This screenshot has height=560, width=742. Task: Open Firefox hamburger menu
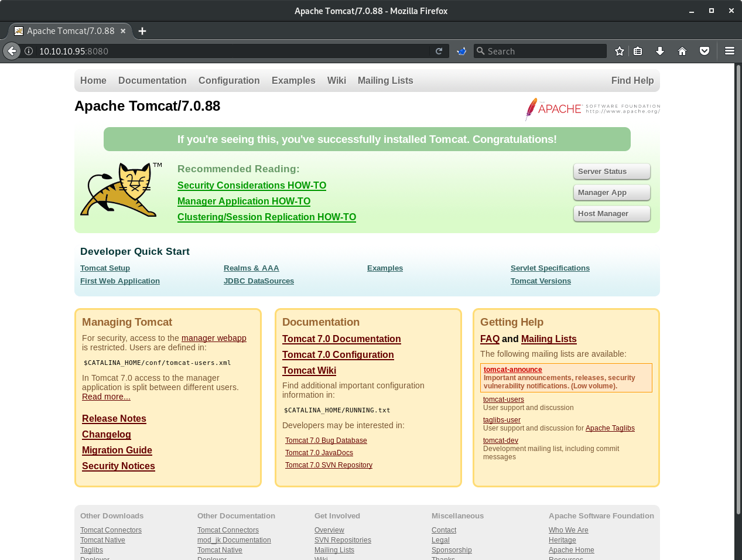[x=730, y=51]
